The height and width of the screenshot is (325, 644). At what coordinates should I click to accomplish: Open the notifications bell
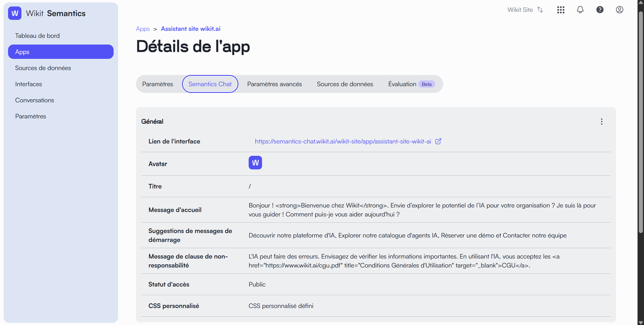[x=580, y=10]
